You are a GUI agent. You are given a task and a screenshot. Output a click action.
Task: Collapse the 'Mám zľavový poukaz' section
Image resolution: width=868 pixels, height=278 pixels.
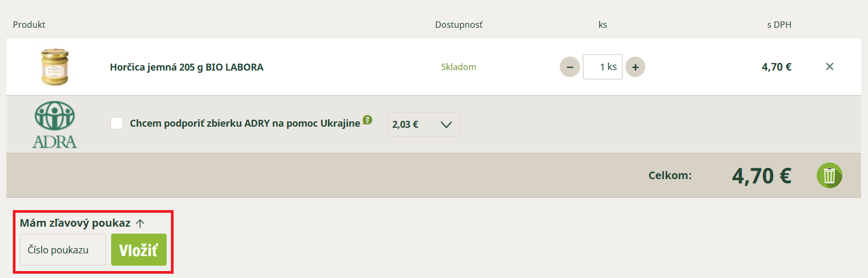(x=82, y=223)
